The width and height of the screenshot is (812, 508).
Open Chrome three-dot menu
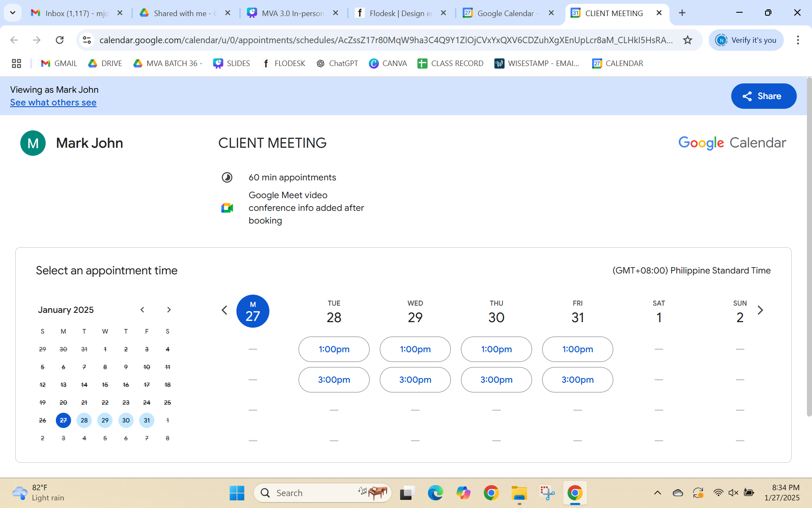[x=798, y=40]
